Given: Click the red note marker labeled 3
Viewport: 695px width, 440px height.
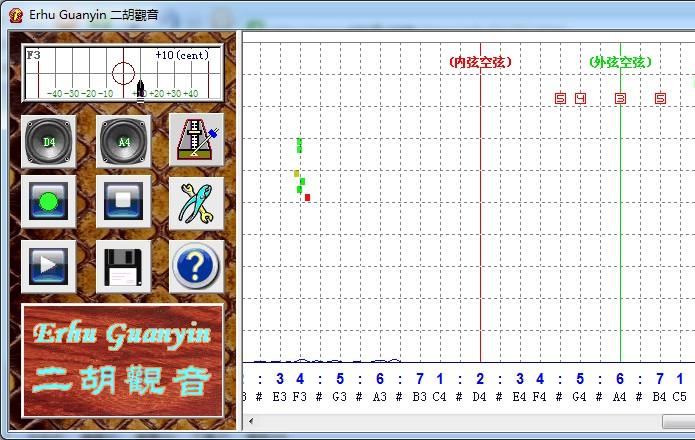Looking at the screenshot, I should click(x=620, y=98).
